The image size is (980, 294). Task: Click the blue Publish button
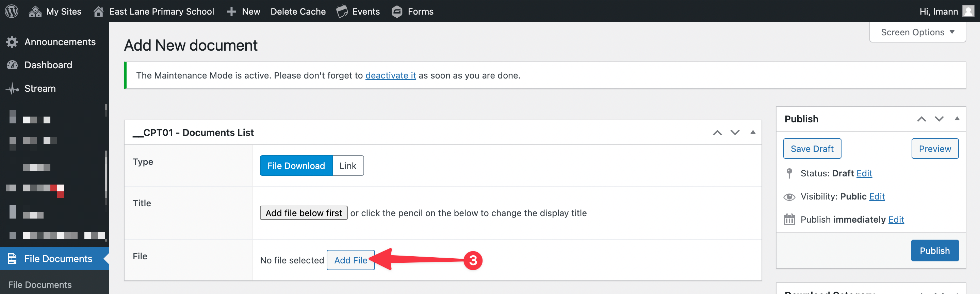click(x=934, y=251)
